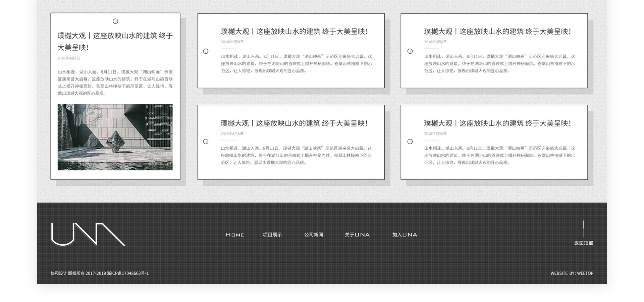
Task: Open the article title on the image card
Action: (115, 41)
